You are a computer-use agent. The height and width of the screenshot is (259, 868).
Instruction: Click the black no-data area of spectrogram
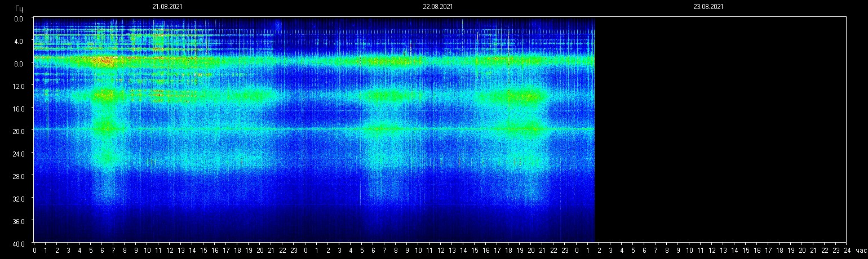coord(720,129)
